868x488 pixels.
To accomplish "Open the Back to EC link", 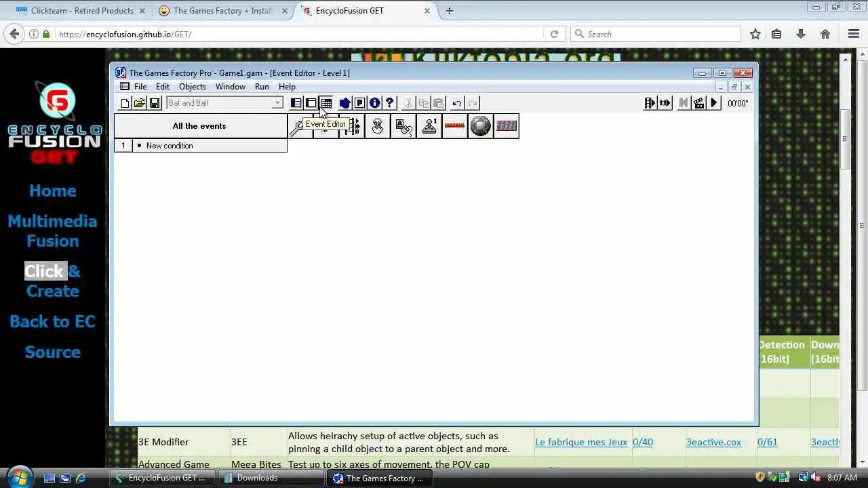I will point(53,322).
